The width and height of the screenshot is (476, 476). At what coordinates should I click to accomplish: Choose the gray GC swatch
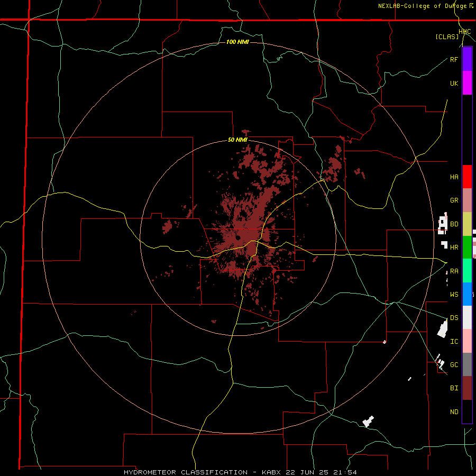pos(467,364)
